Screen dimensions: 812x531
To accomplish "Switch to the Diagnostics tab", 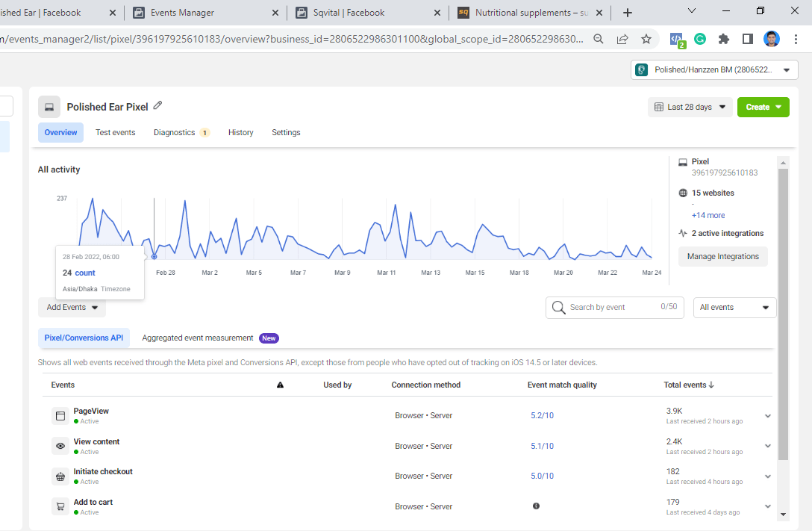I will click(175, 132).
